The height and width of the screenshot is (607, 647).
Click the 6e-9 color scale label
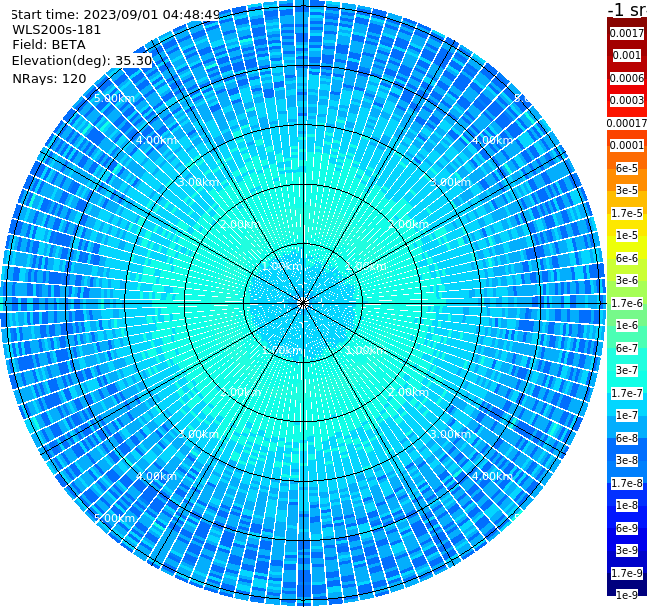pyautogui.click(x=627, y=528)
